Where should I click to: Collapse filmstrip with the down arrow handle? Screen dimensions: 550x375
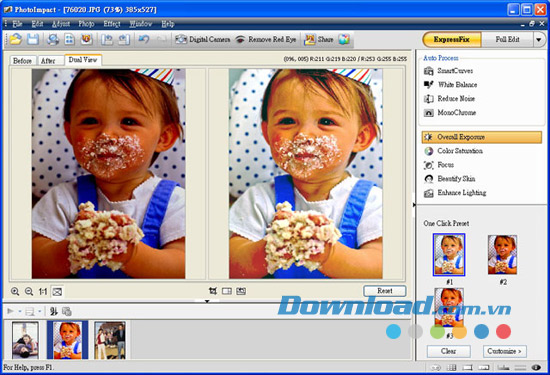[x=207, y=301]
